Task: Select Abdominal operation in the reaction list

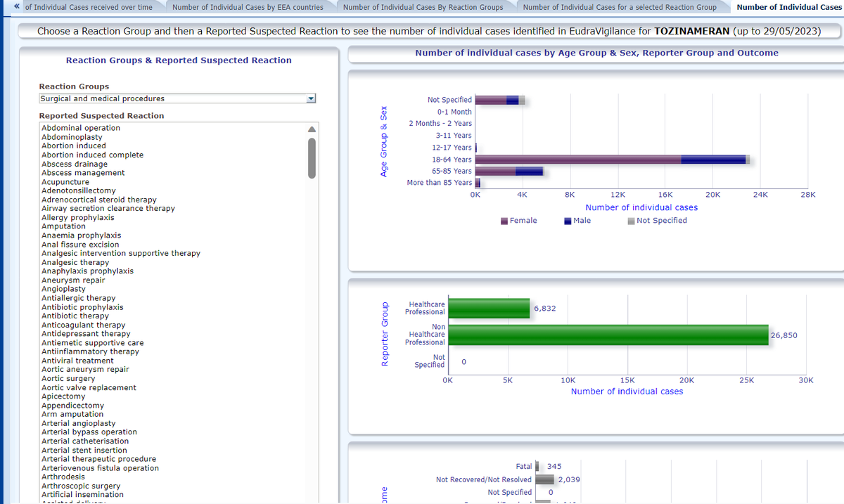Action: (x=81, y=128)
